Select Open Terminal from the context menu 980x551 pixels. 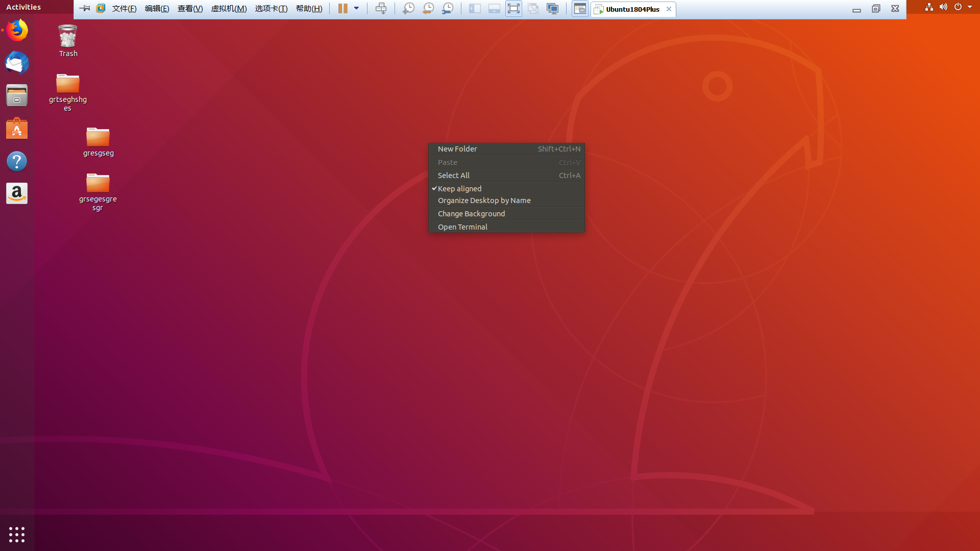462,227
